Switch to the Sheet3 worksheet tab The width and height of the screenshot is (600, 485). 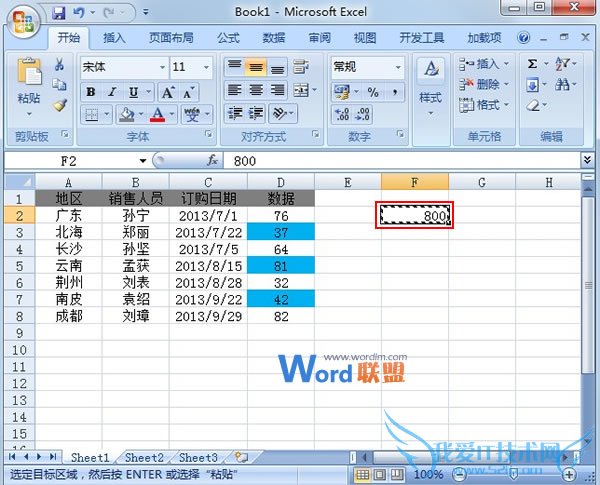point(198,457)
